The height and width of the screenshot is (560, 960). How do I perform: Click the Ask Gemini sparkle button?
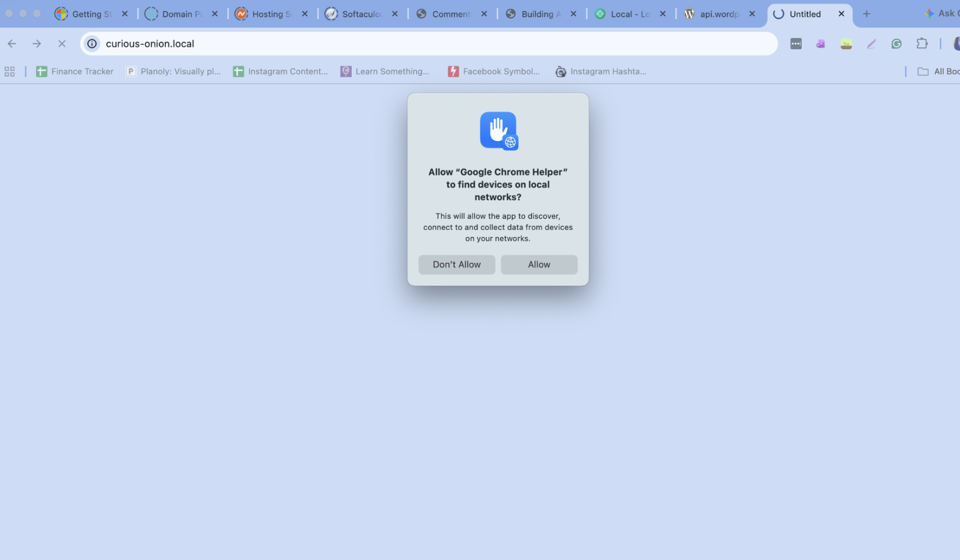coord(941,14)
